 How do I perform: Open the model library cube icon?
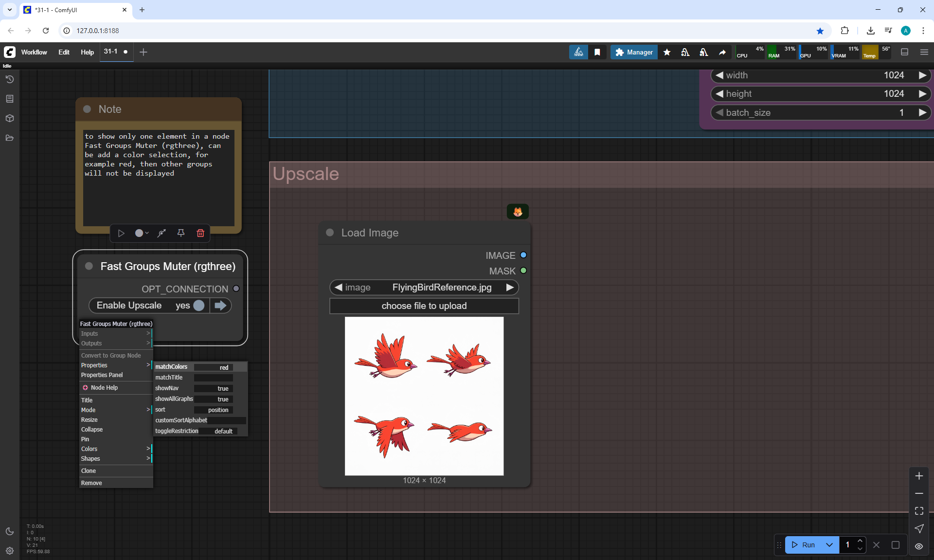pyautogui.click(x=9, y=118)
